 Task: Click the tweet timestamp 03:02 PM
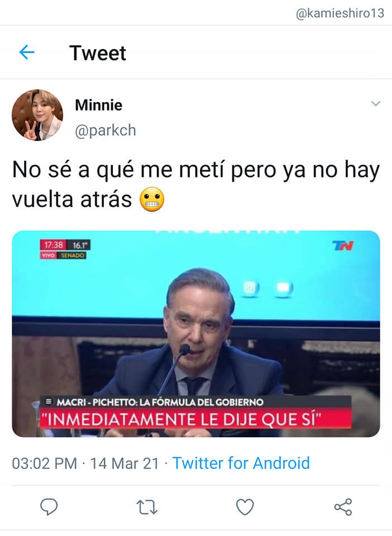[x=45, y=463]
